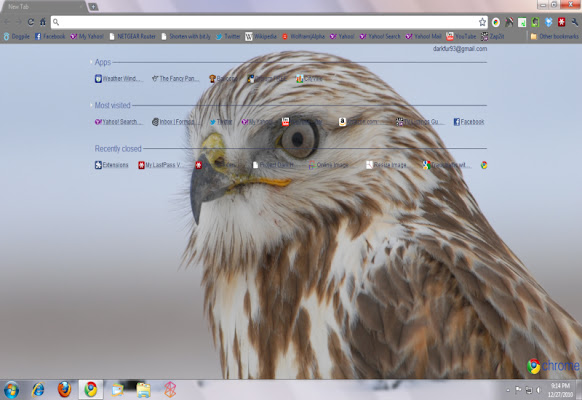The height and width of the screenshot is (400, 582).
Task: Open the Zap2it bookmark
Action: tap(493, 36)
